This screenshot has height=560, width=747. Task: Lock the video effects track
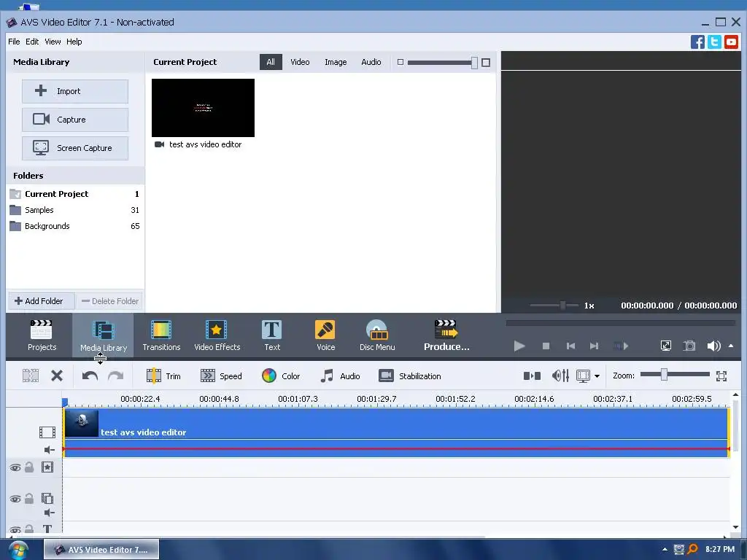(x=29, y=467)
